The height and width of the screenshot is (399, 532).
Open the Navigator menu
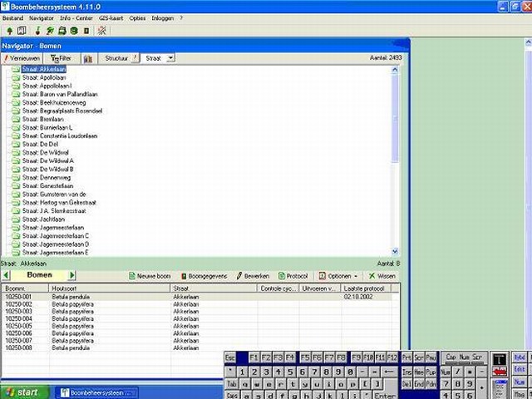42,18
